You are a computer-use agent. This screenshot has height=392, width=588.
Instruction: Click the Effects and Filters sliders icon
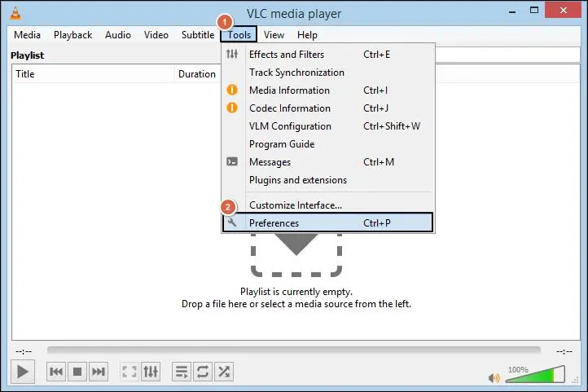click(232, 54)
